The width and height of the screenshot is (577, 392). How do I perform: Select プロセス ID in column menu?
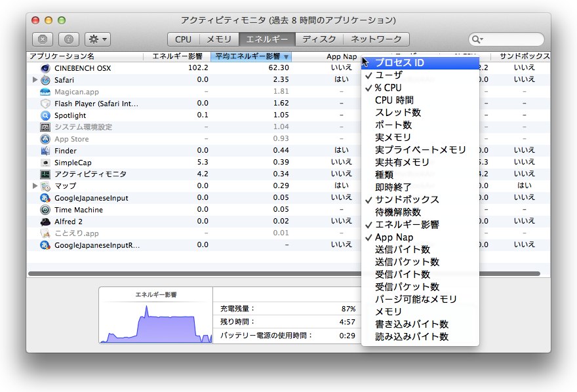(420, 63)
